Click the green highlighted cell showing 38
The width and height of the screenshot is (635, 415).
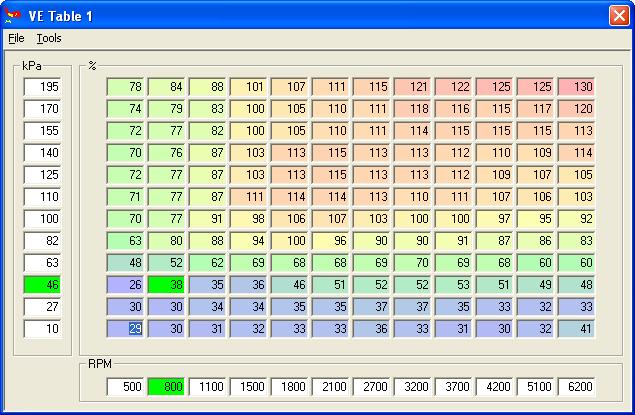click(x=167, y=284)
